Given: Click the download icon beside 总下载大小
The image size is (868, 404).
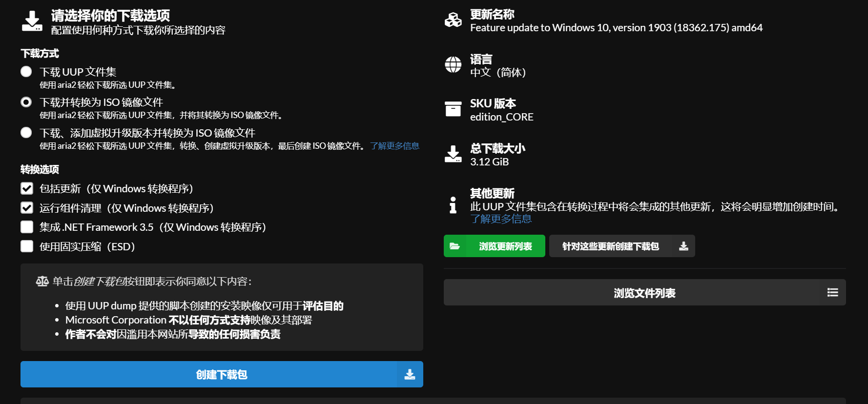Looking at the screenshot, I should click(453, 154).
